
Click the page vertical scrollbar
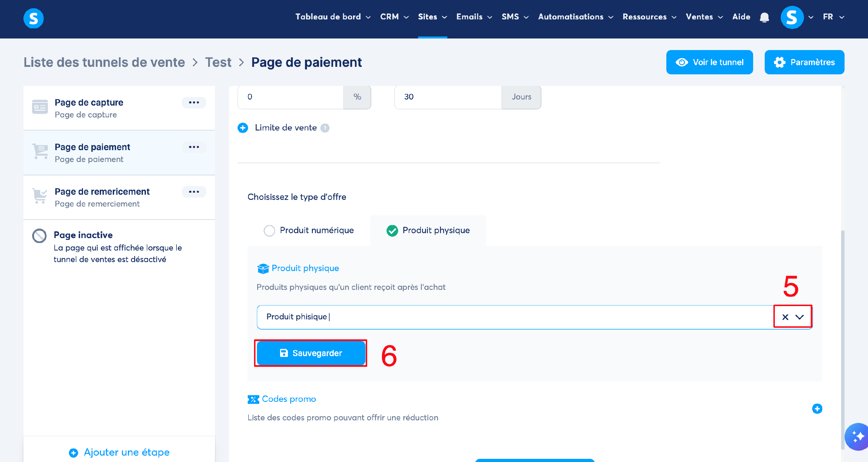(x=843, y=337)
